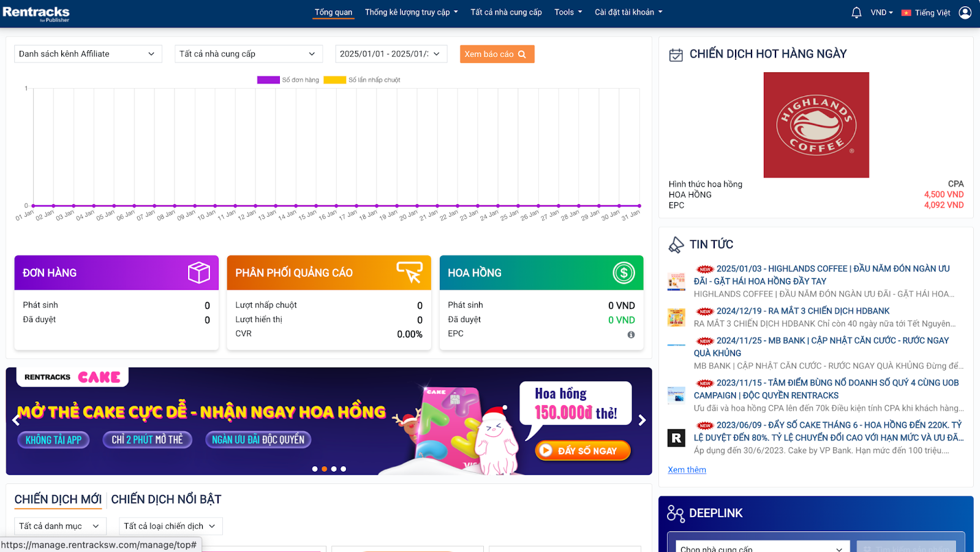Click Tiếng Việt language selector

click(932, 13)
